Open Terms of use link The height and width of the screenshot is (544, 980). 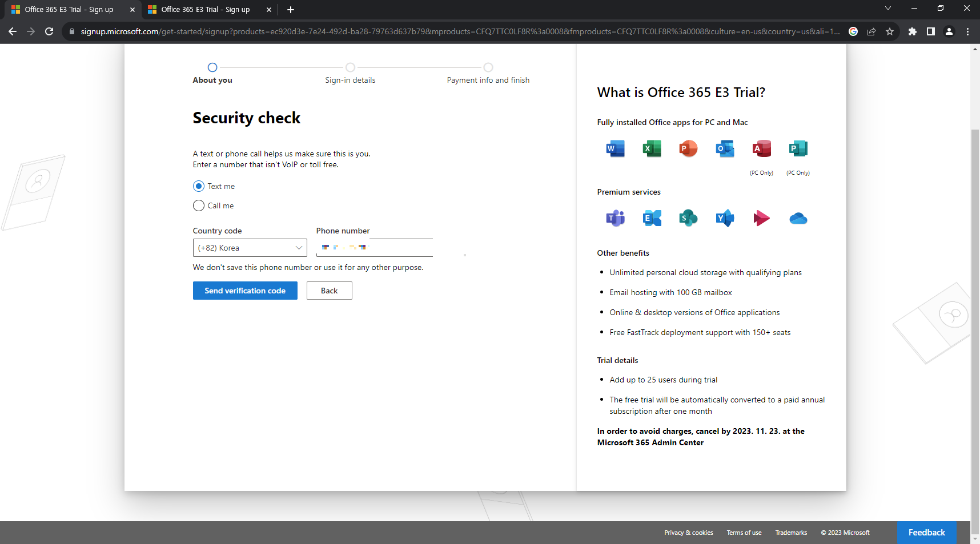(x=744, y=533)
